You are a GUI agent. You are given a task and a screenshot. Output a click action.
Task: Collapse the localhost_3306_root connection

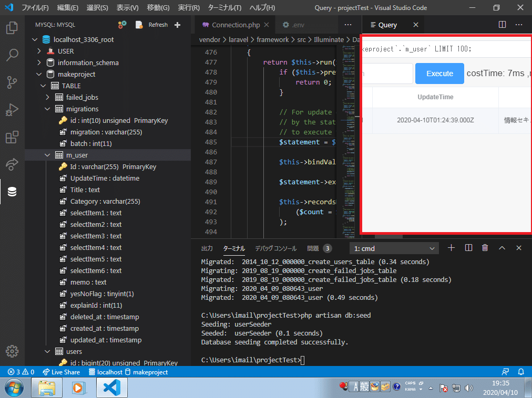[x=35, y=40]
